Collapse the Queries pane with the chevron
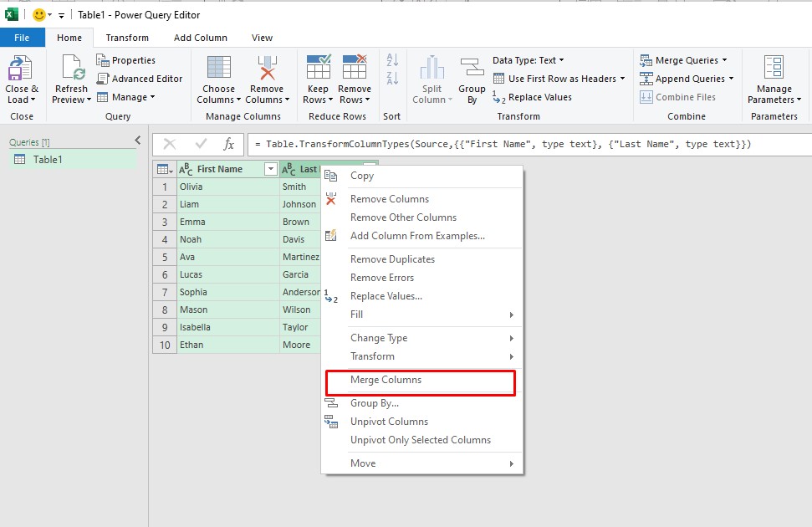The width and height of the screenshot is (812, 527). [x=138, y=141]
